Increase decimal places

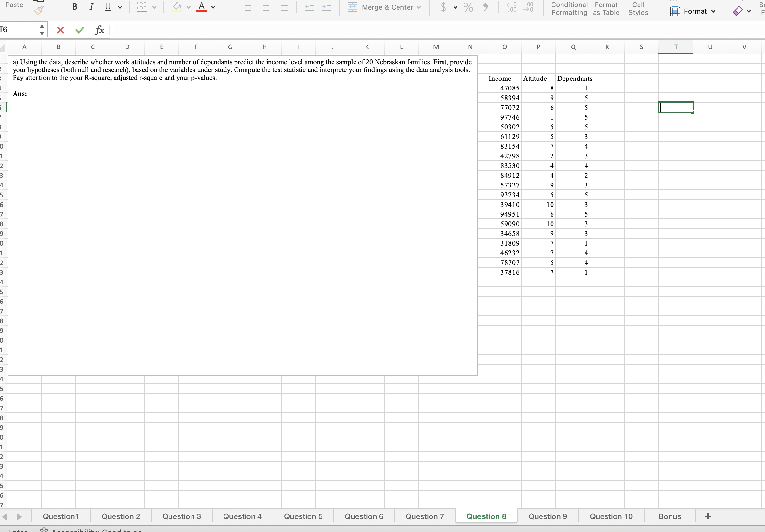pos(511,7)
